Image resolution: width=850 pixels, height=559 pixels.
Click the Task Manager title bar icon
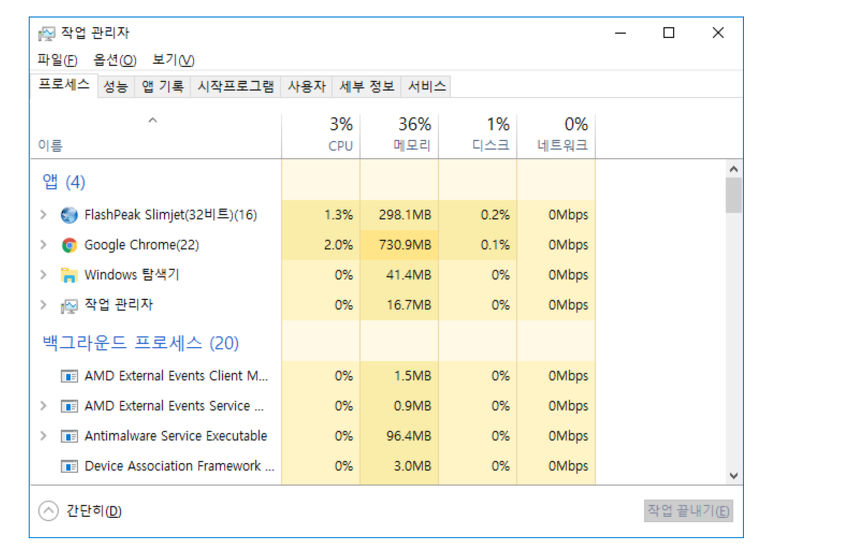(x=46, y=33)
